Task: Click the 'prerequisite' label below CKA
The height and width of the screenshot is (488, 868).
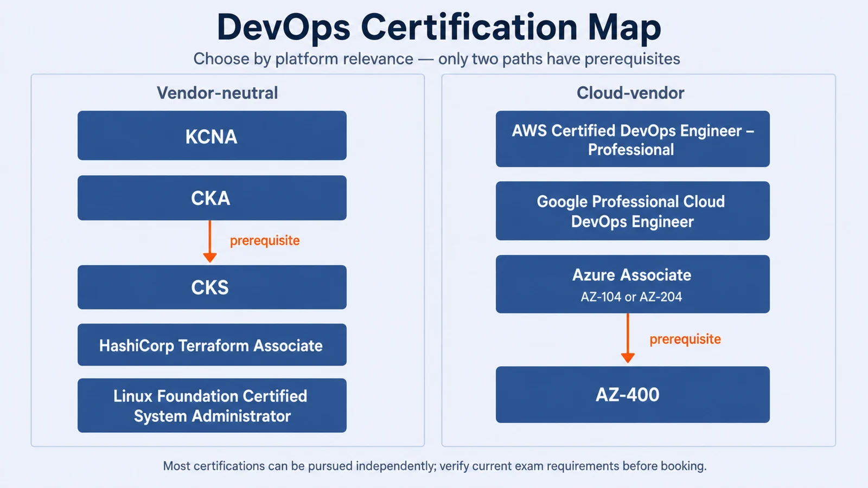Action: click(x=265, y=241)
